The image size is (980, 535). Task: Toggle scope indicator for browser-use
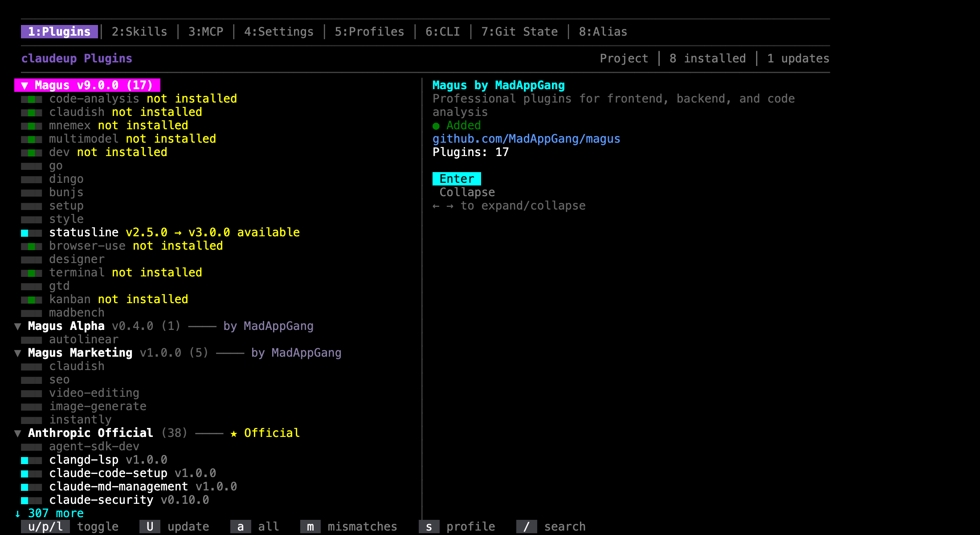(32, 246)
